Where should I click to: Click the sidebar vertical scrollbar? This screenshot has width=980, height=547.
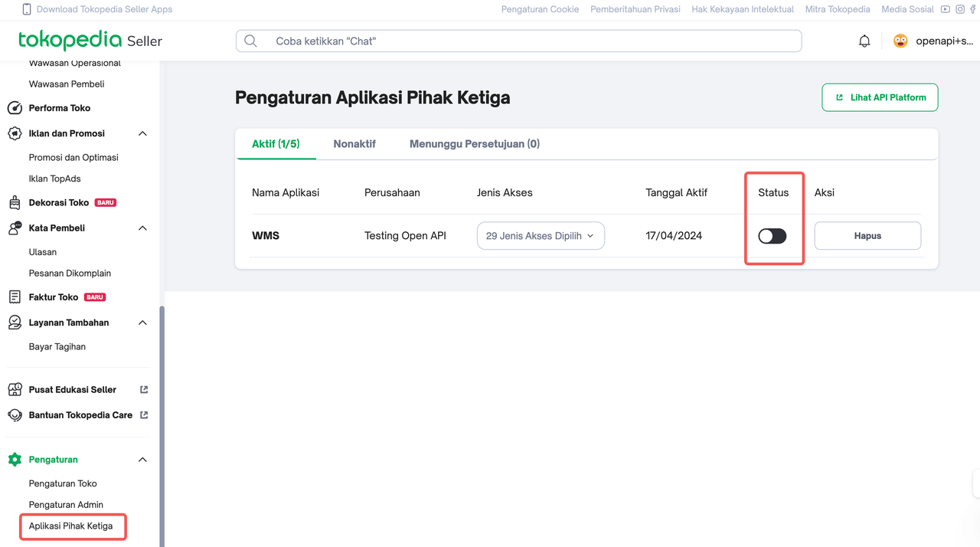[x=162, y=426]
